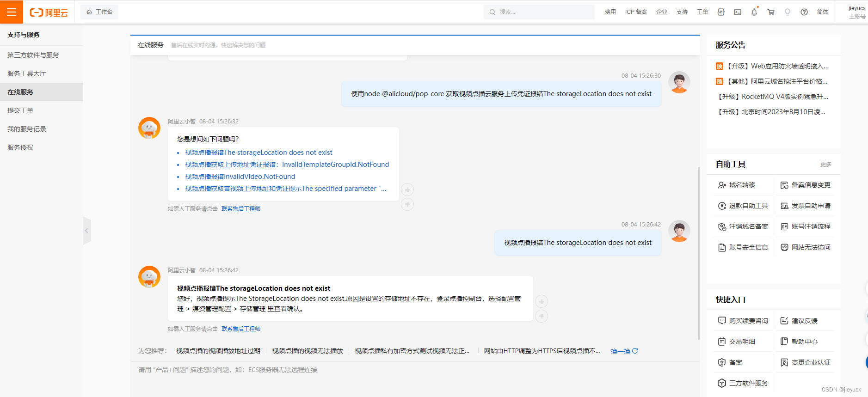Click the chat scrollbar
This screenshot has width=868, height=397.
698,253
